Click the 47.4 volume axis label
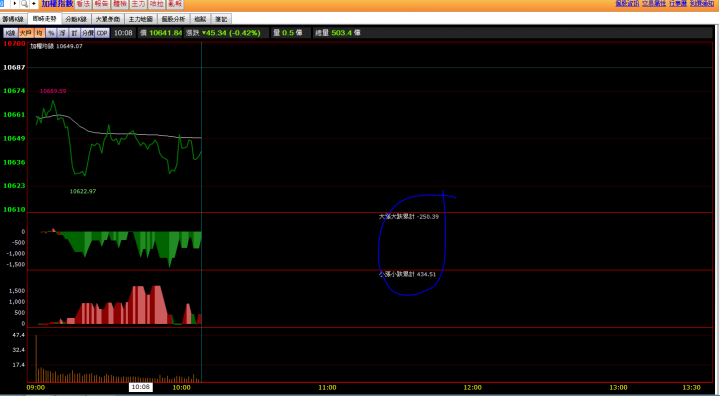Screen dimensions: 720x396 pyautogui.click(x=19, y=335)
